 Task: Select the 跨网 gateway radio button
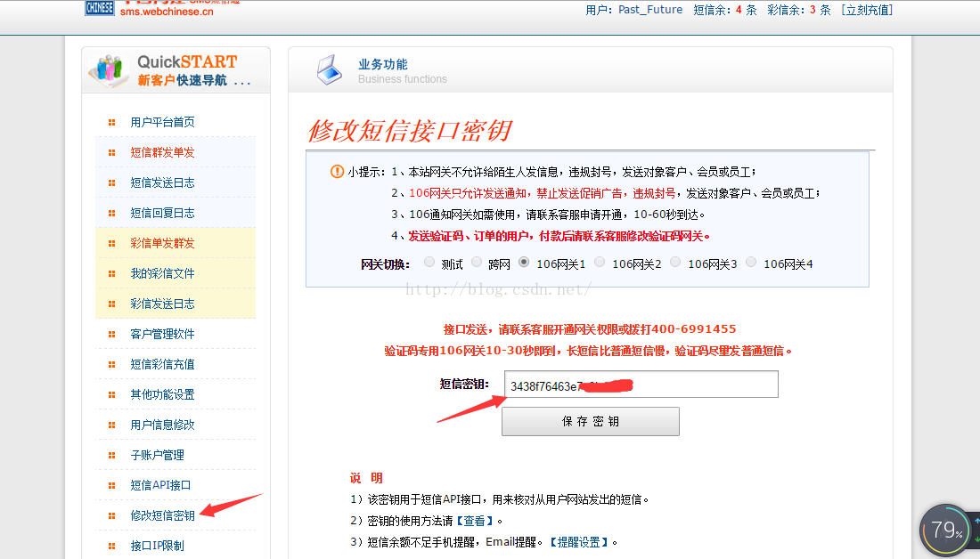(477, 263)
